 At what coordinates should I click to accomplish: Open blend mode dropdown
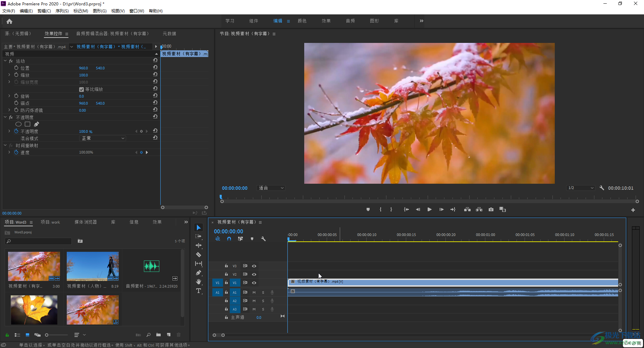click(x=103, y=138)
